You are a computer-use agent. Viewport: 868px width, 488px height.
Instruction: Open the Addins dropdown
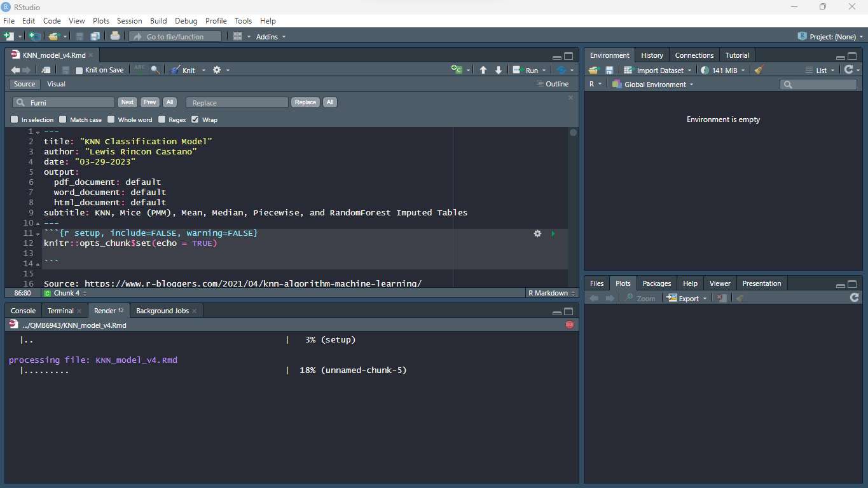271,37
